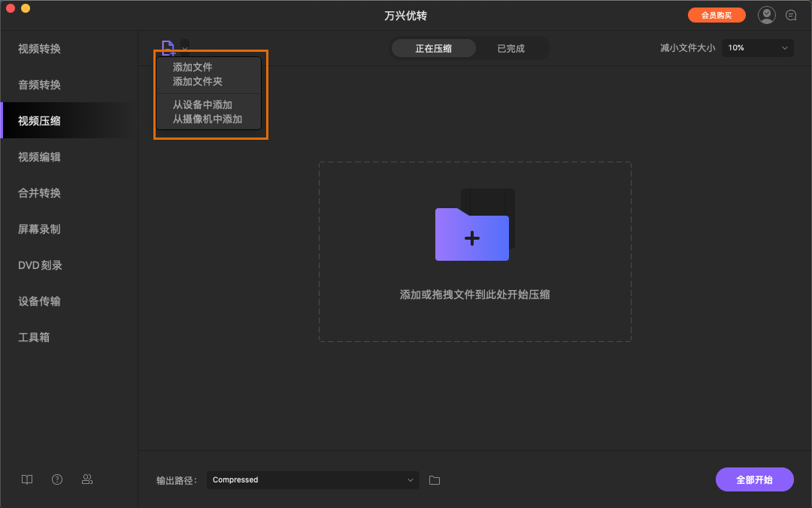Screen dimensions: 812x508
Task: Switch to the 视频转换 sidebar section
Action: point(40,48)
